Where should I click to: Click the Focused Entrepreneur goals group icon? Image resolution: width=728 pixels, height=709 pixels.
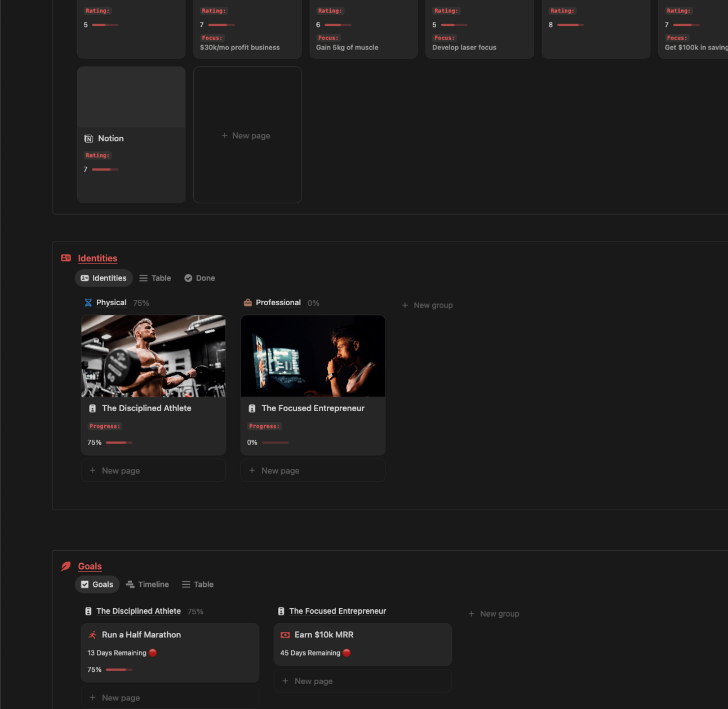tap(281, 611)
